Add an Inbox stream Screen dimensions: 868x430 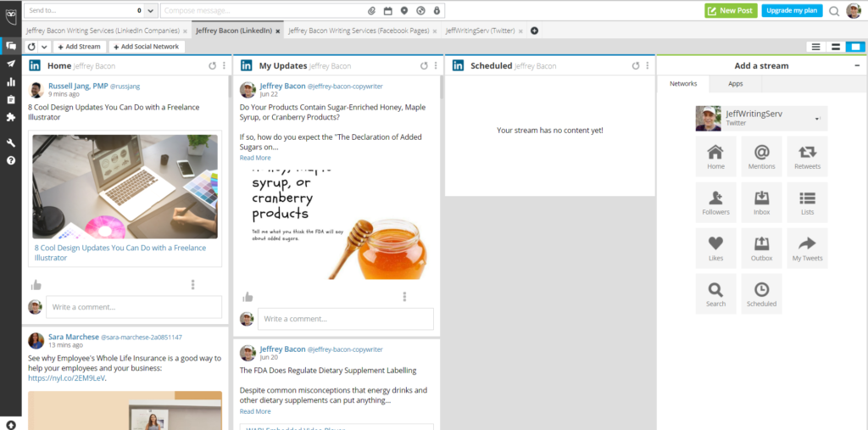[x=762, y=202]
